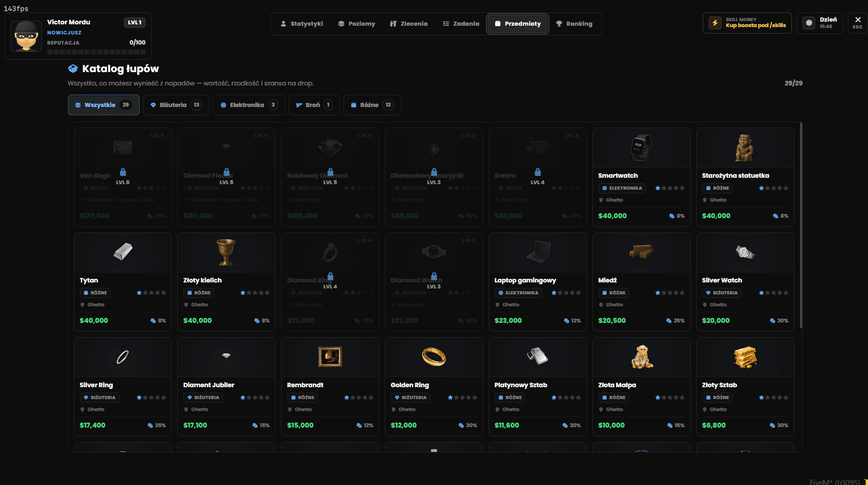Click the Złota Małpa $10,000 price
The image size is (868, 485).
(x=611, y=425)
